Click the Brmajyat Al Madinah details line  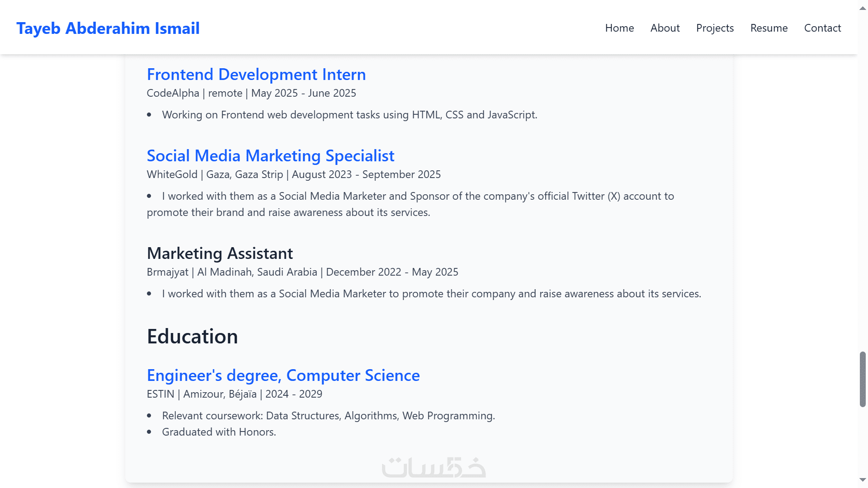302,272
